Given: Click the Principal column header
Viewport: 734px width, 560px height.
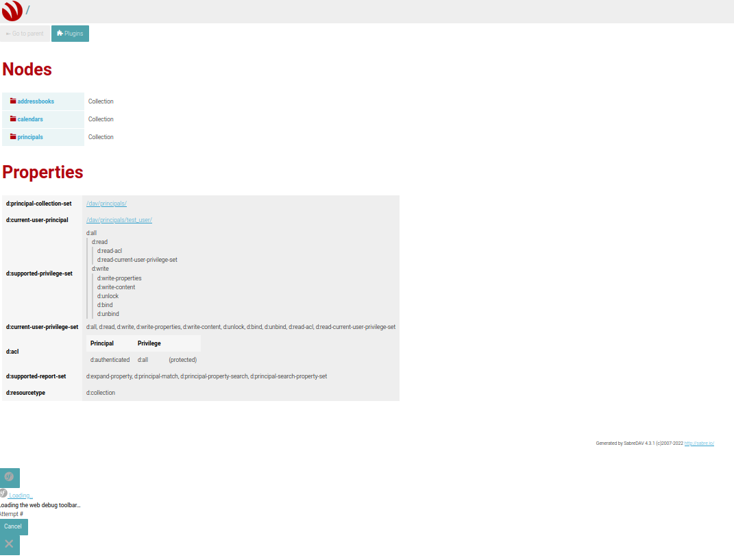Looking at the screenshot, I should click(102, 343).
